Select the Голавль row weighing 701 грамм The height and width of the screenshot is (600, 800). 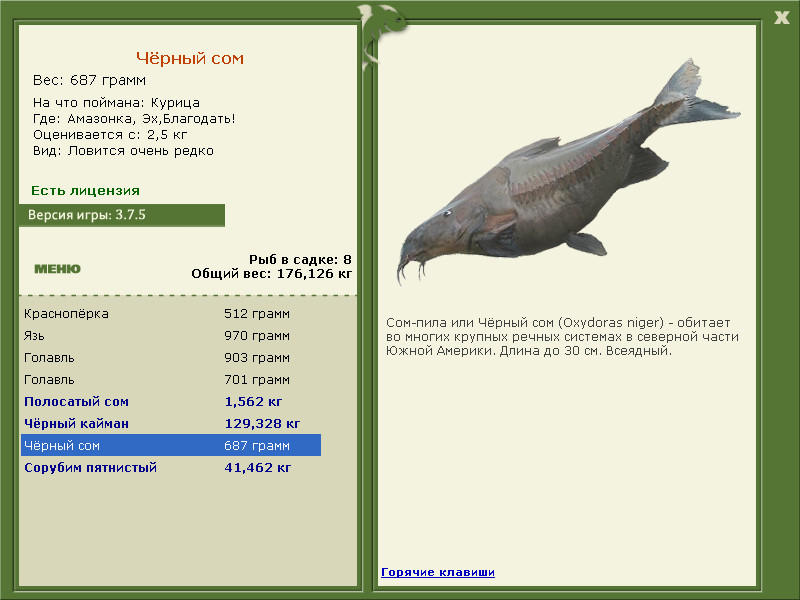(x=171, y=379)
